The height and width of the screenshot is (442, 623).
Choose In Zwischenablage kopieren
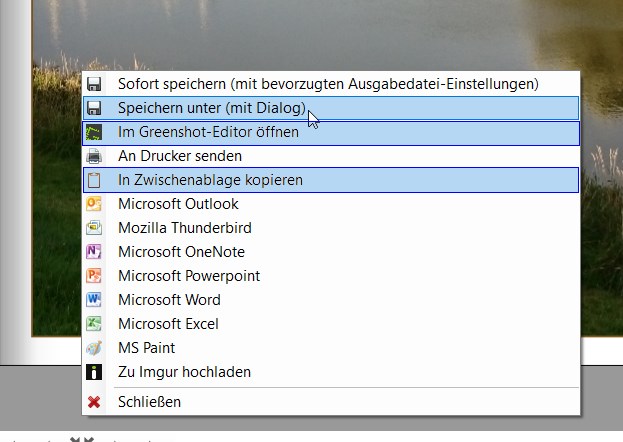click(x=210, y=180)
